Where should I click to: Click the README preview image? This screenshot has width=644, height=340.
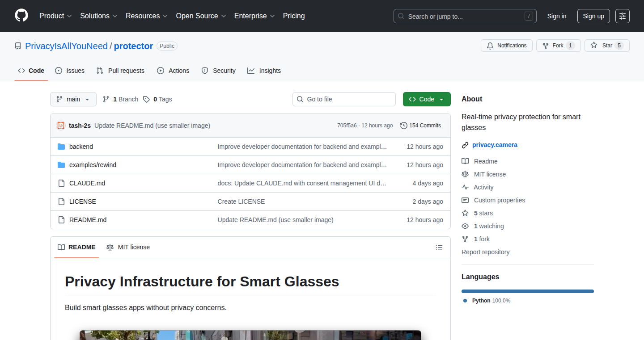click(250, 335)
